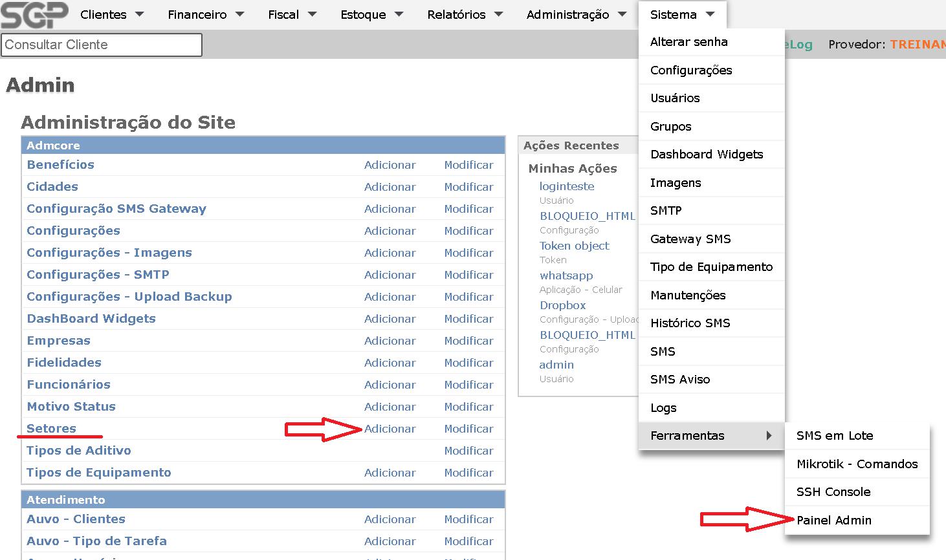Viewport: 946px width, 560px height.
Task: Expand the Financeiro menu
Action: pos(205,14)
